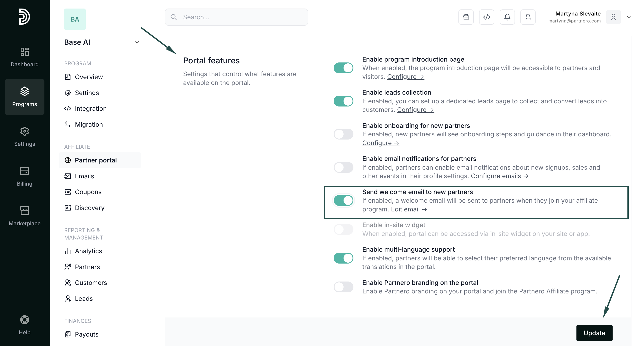Disable the program introduction page toggle
644x346 pixels.
click(343, 68)
